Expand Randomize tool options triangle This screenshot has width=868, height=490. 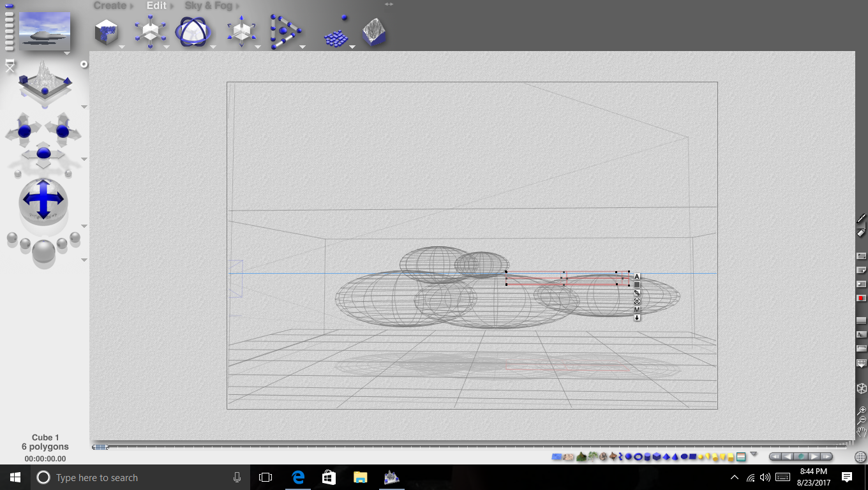coord(352,47)
